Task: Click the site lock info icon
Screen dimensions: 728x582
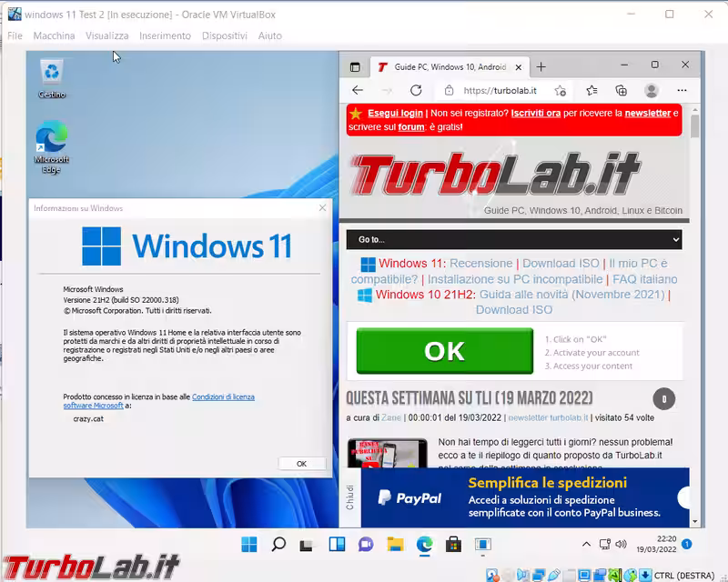Action: coord(449,91)
